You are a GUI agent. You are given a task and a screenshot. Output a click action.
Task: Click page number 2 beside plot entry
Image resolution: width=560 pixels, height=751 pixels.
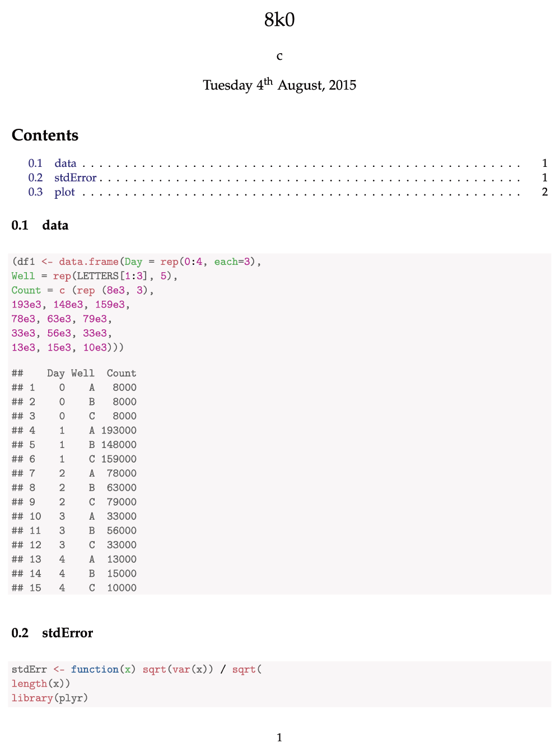pyautogui.click(x=545, y=192)
